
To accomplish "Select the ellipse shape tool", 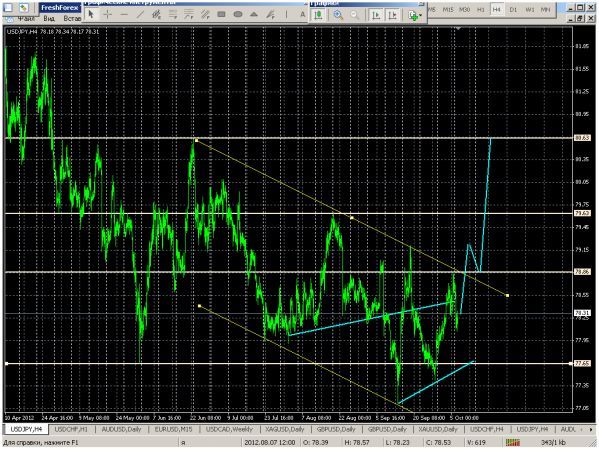I will point(238,15).
